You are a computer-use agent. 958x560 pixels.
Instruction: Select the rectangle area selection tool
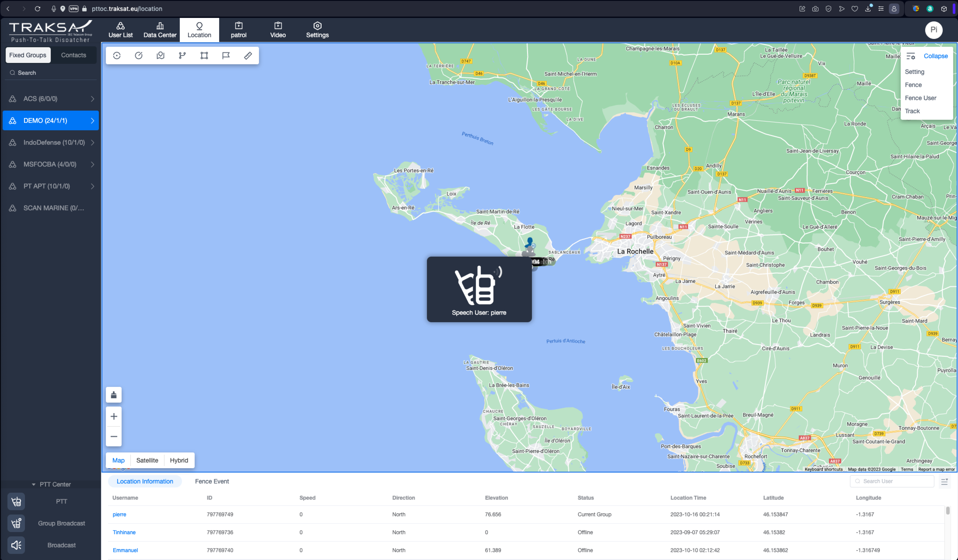coord(204,56)
